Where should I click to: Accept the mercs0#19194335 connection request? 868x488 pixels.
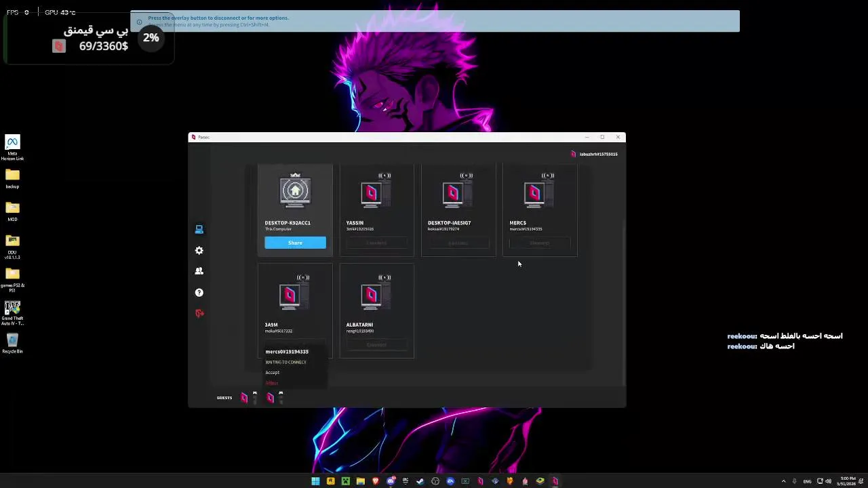coord(272,372)
